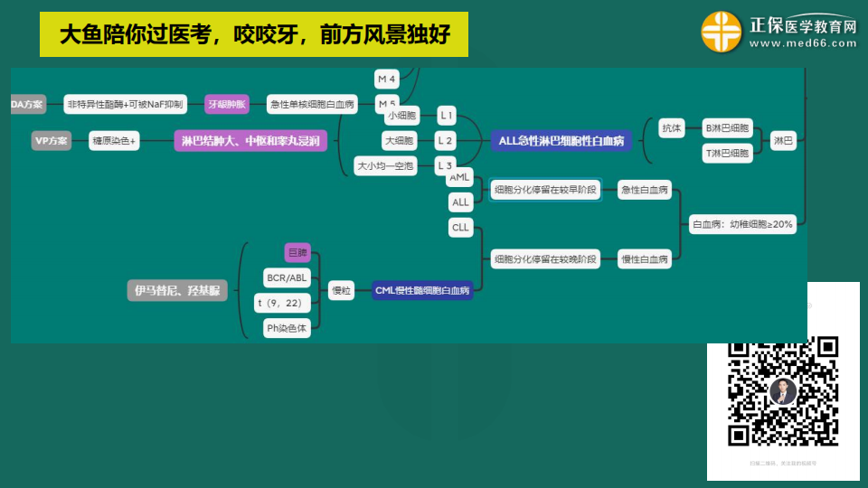This screenshot has width=868, height=488.
Task: Select the Ph染色体 node
Action: coord(286,329)
